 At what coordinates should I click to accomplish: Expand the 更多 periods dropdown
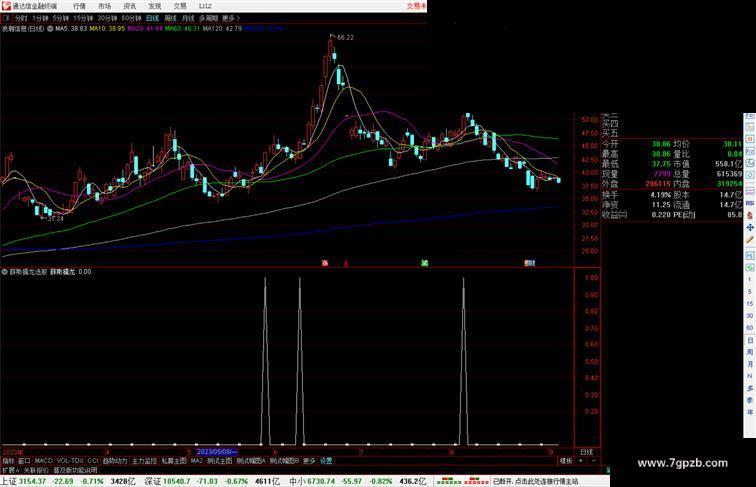(230, 18)
